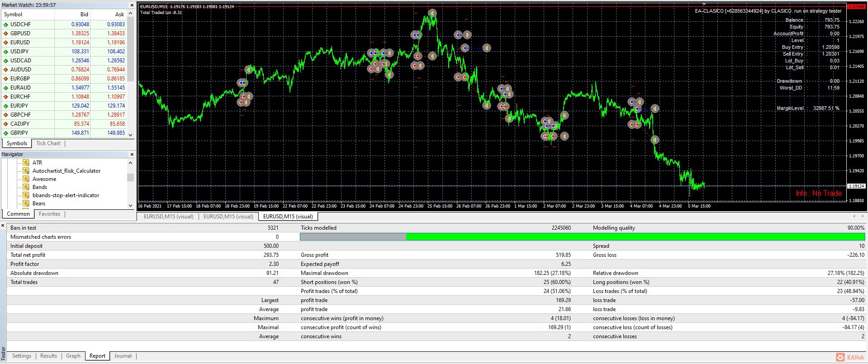
Task: Select the Awesome indicator icon
Action: click(26, 179)
